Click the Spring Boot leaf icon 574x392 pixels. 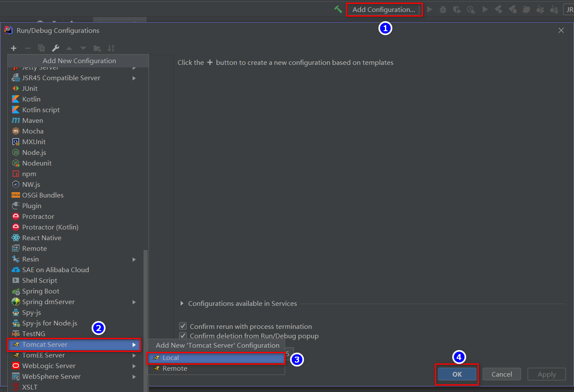pos(16,291)
